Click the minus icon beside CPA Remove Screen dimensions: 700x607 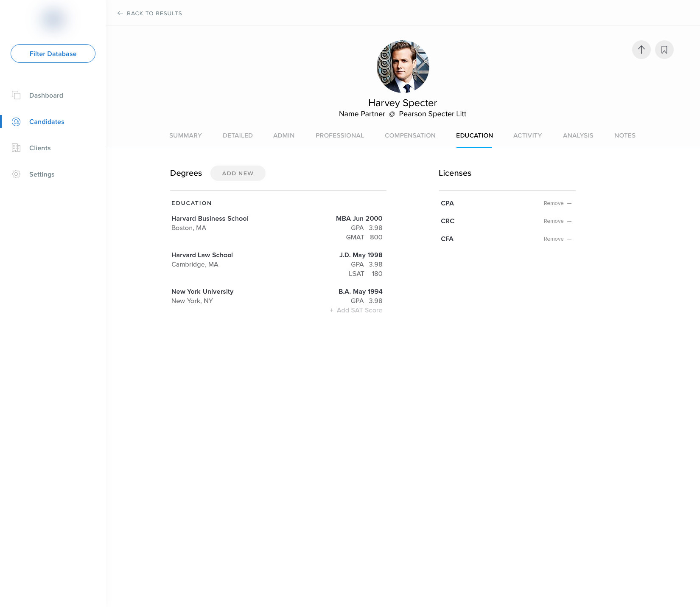569,203
